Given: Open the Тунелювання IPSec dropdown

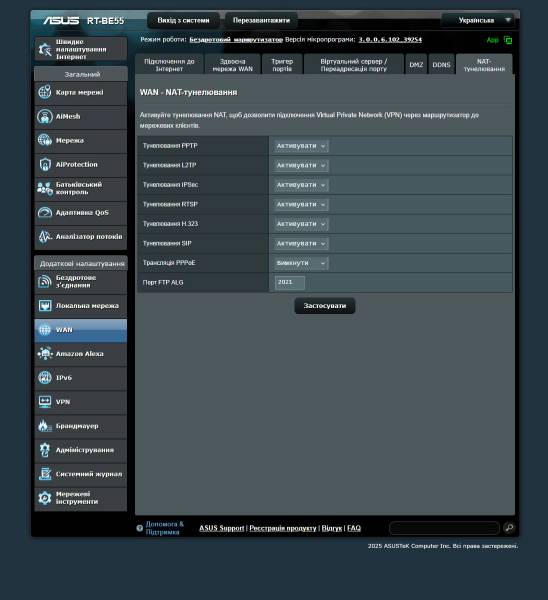Looking at the screenshot, I should pos(301,185).
